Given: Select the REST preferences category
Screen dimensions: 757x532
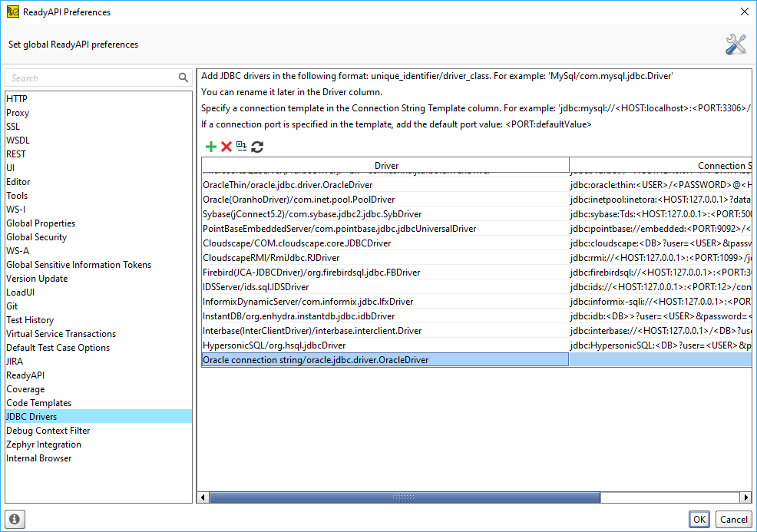Looking at the screenshot, I should click(98, 154).
